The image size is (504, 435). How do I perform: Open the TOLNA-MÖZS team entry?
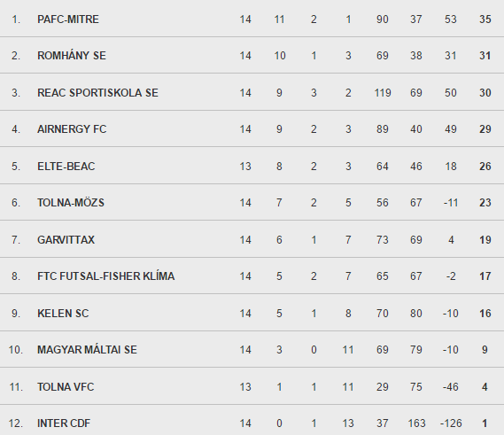coord(71,203)
